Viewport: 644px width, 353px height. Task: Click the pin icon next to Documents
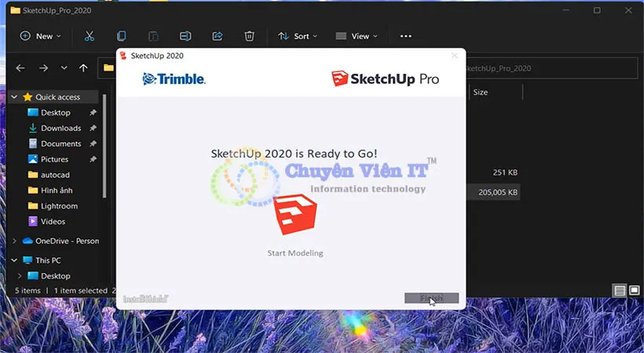93,144
